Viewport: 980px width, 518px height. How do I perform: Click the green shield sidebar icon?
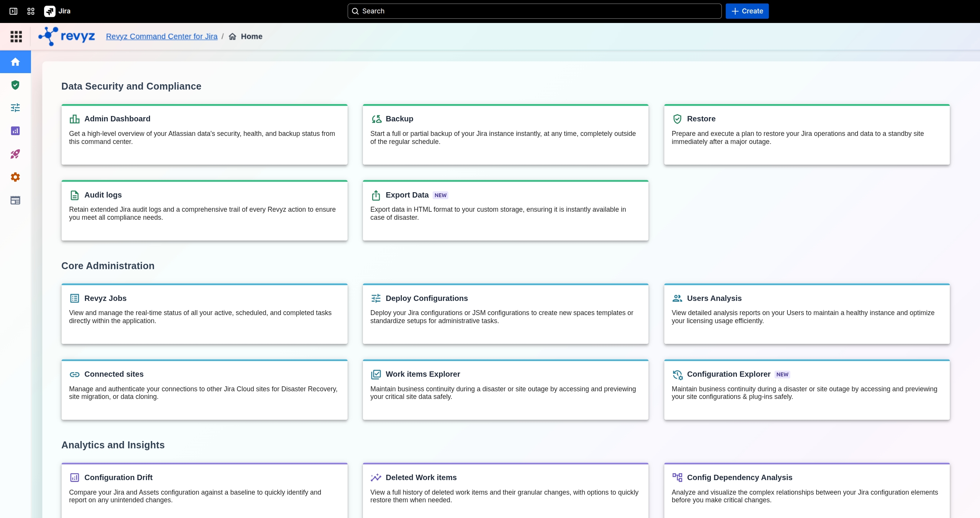pyautogui.click(x=15, y=85)
